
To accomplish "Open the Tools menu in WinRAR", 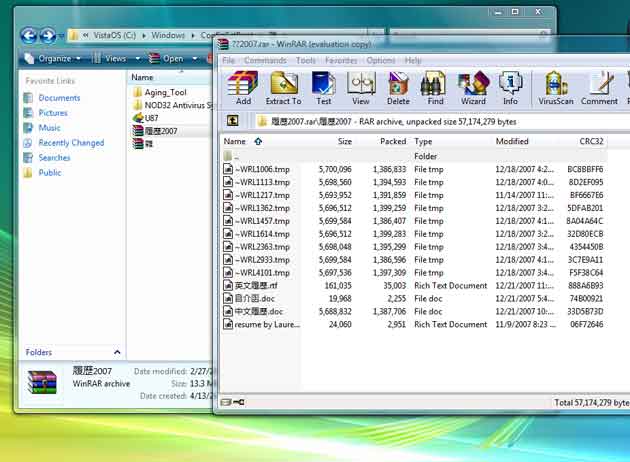I will (x=306, y=60).
